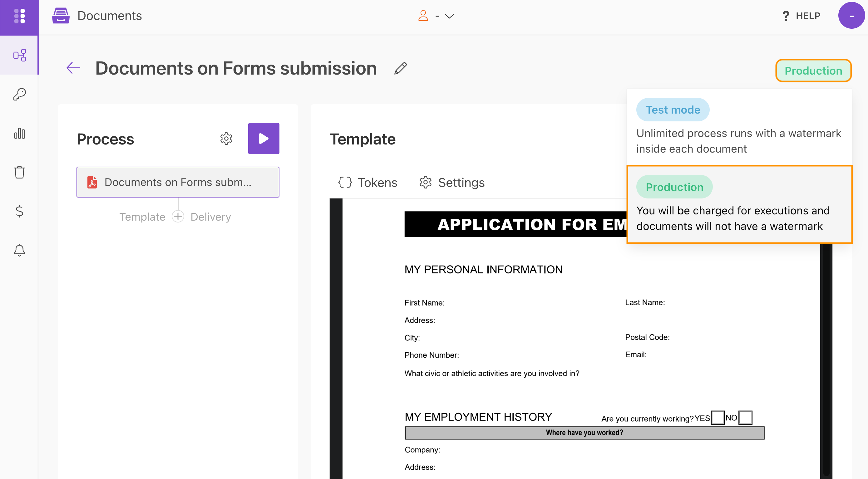Click the Phone Number: label
The image size is (868, 479).
pos(431,355)
